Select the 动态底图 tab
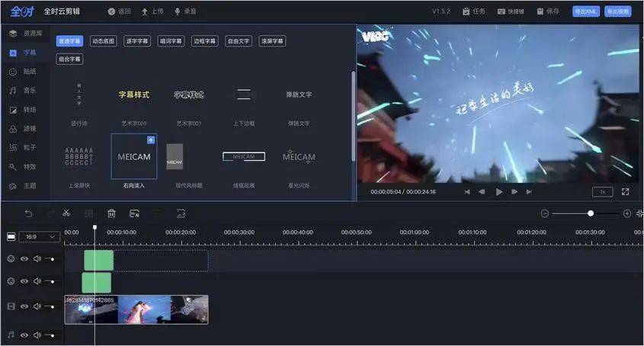 tap(104, 41)
